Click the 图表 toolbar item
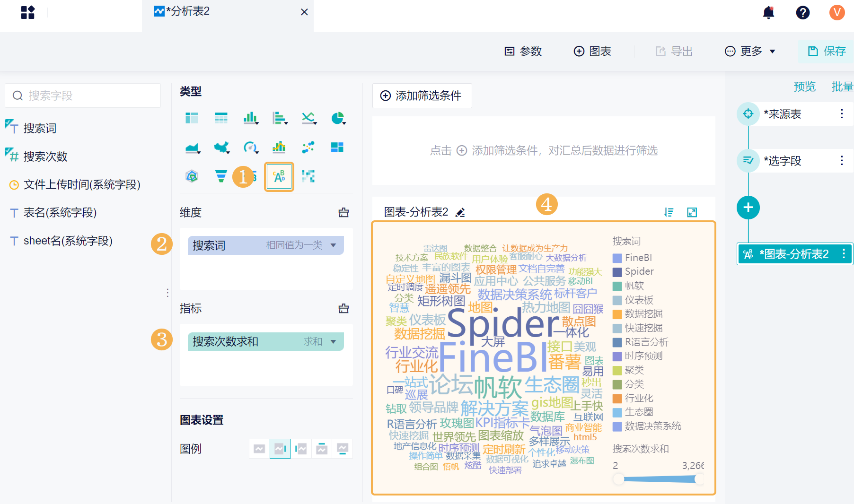The width and height of the screenshot is (854, 504). [x=592, y=51]
